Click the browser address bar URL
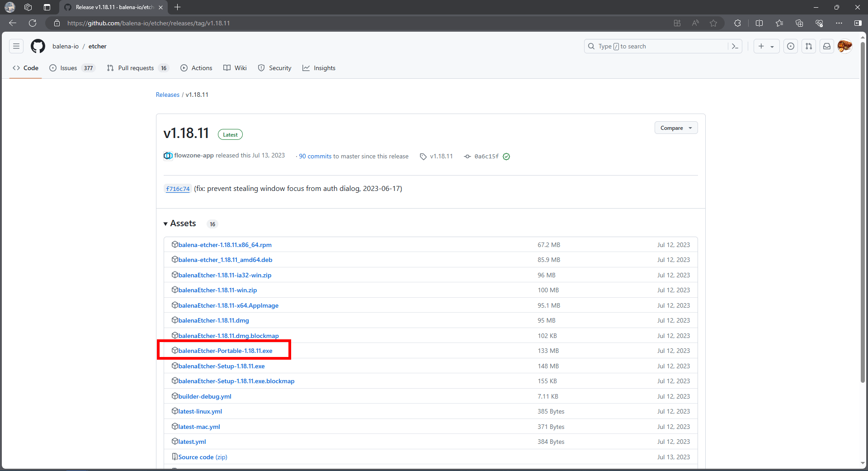 (x=149, y=23)
